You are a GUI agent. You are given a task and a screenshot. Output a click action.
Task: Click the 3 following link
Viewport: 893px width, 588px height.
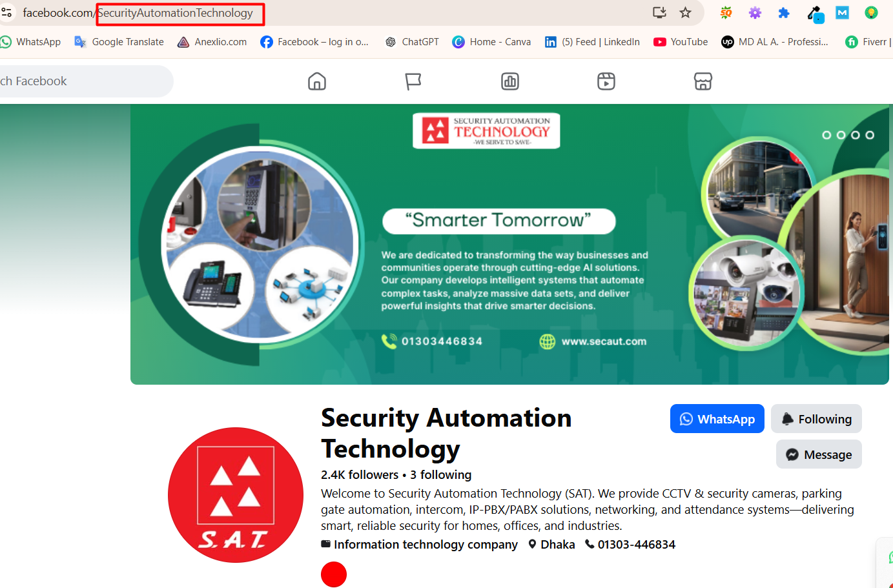click(x=440, y=475)
